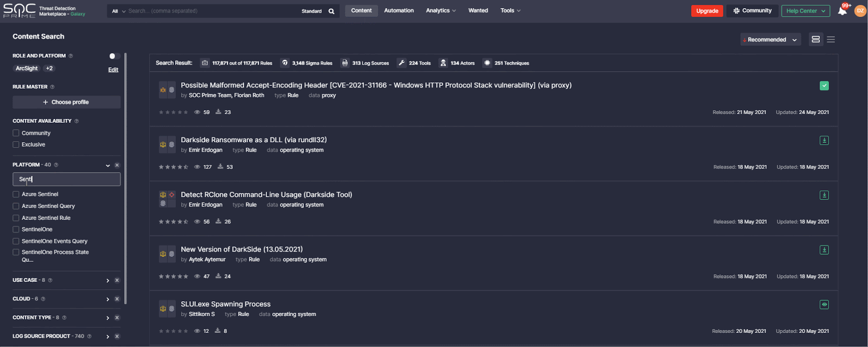Open the SLUI.exe Spawning Process rule title
The image size is (868, 347).
coord(226,304)
